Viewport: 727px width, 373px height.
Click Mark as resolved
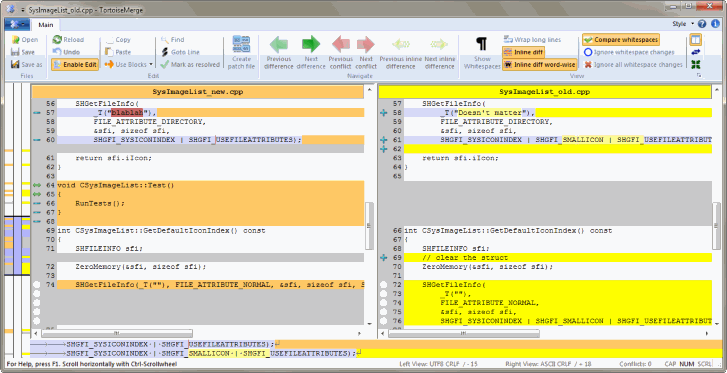(190, 64)
